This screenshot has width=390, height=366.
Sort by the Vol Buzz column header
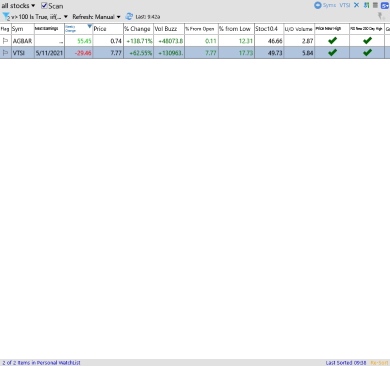click(x=169, y=29)
